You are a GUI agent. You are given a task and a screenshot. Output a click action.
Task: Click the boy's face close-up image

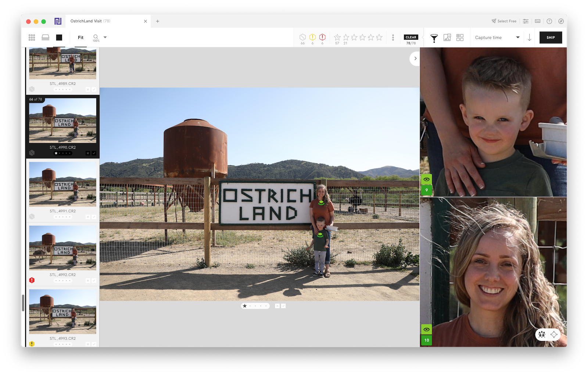tap(493, 122)
